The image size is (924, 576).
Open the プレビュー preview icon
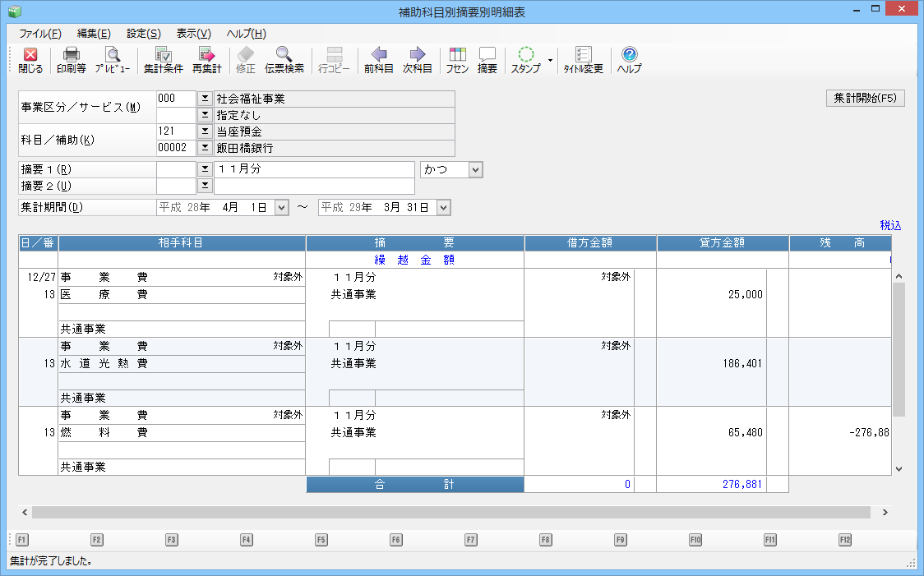pos(112,60)
